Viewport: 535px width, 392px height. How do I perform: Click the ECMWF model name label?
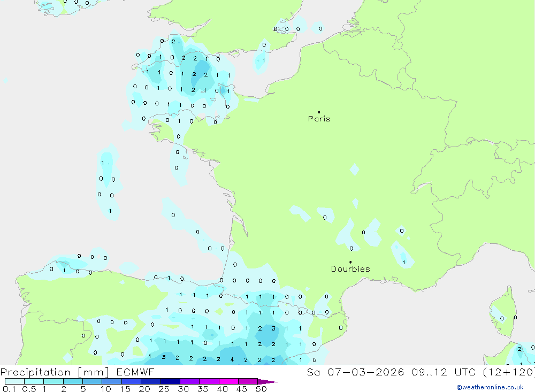click(x=135, y=372)
